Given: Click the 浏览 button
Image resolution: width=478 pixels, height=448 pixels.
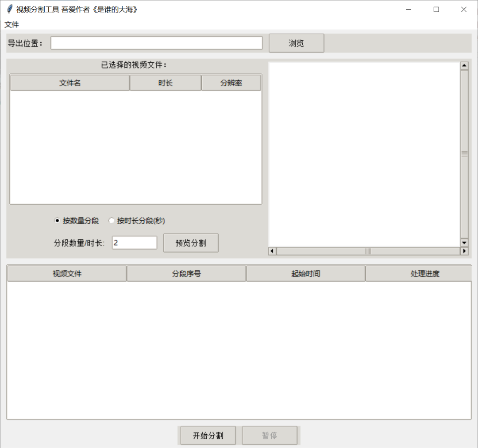Looking at the screenshot, I should 296,43.
